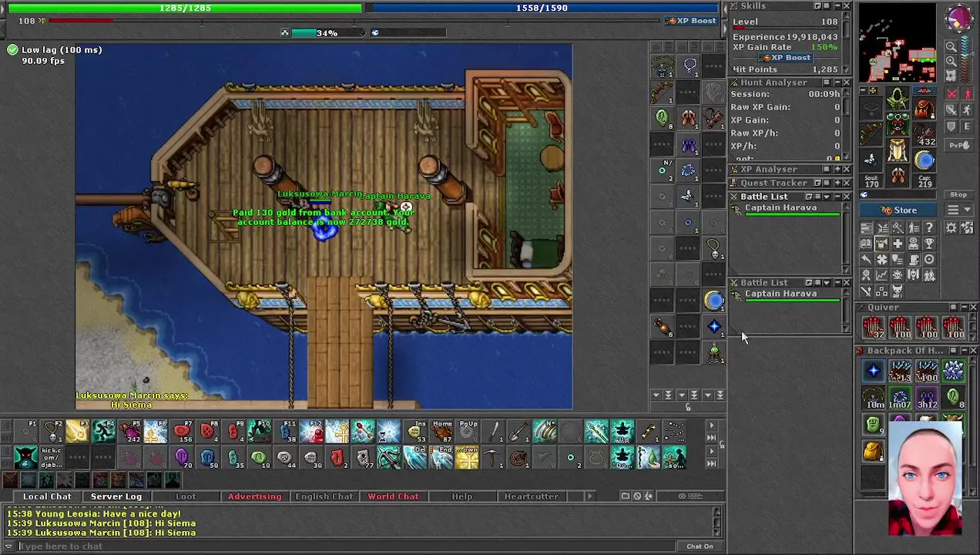Open the Store button
Image resolution: width=980 pixels, height=555 pixels.
point(898,210)
